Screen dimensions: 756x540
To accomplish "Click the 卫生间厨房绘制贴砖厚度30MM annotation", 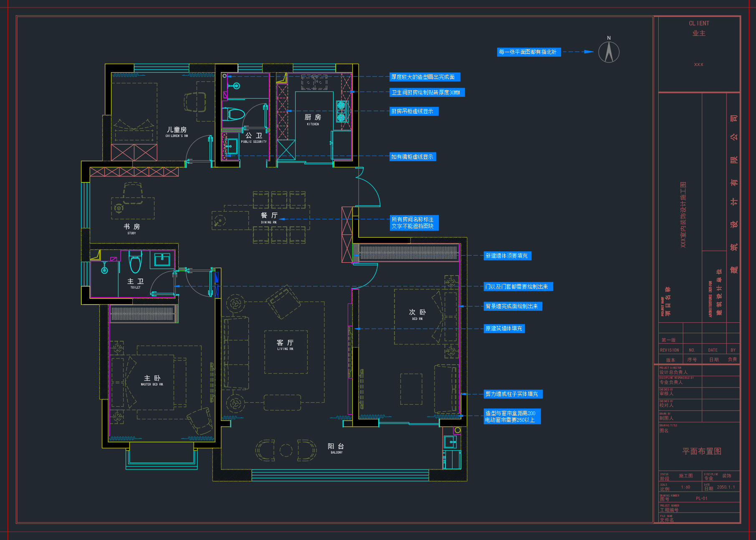I will point(427,92).
